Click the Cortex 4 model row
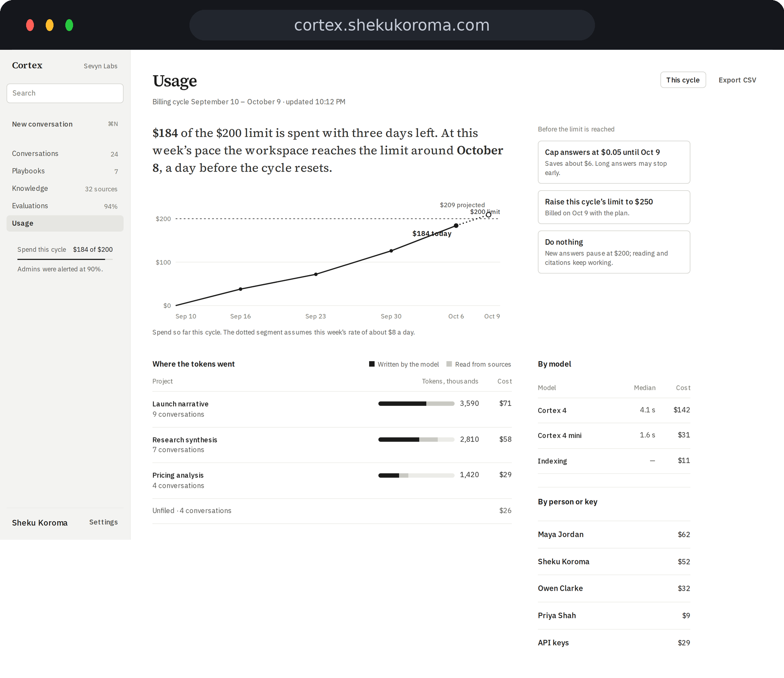784x678 pixels. click(x=614, y=410)
